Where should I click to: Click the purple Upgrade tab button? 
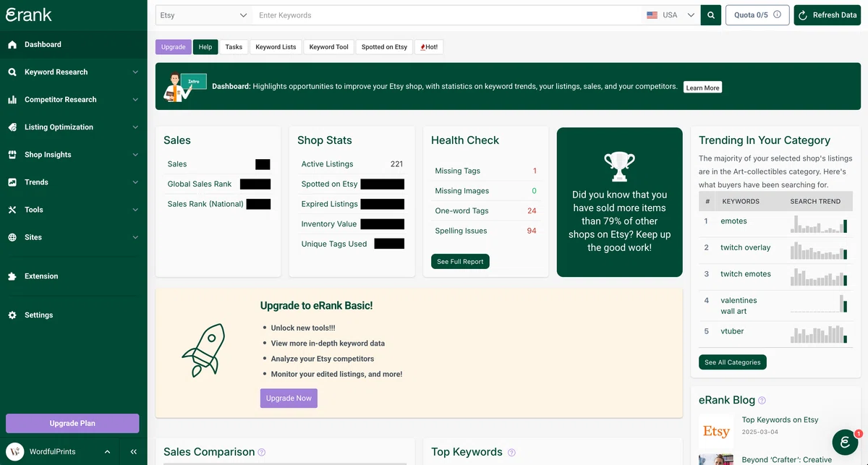(x=174, y=47)
